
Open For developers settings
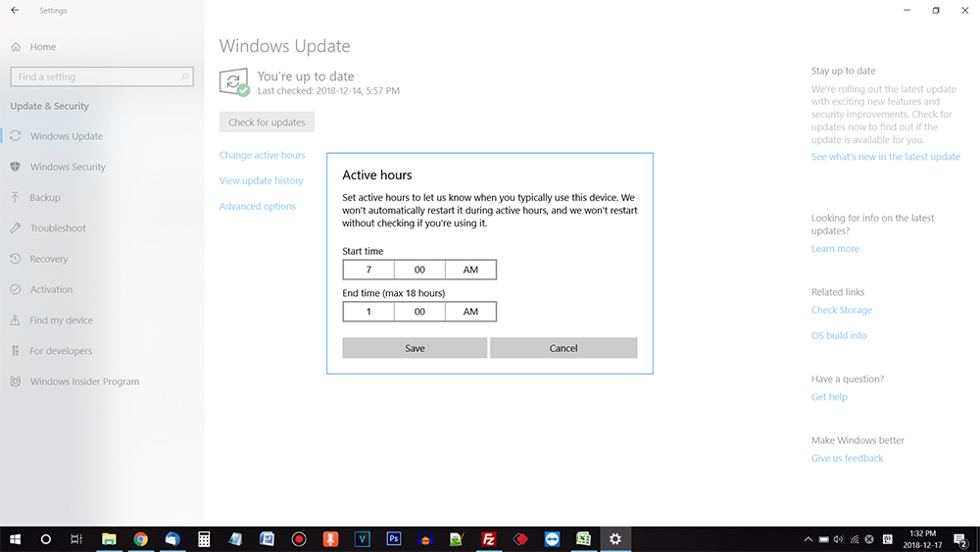(61, 351)
